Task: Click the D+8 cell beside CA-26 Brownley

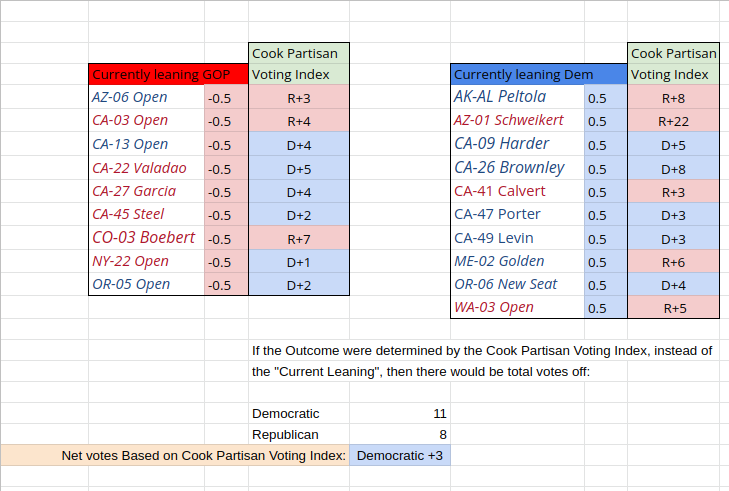Action: coord(673,168)
